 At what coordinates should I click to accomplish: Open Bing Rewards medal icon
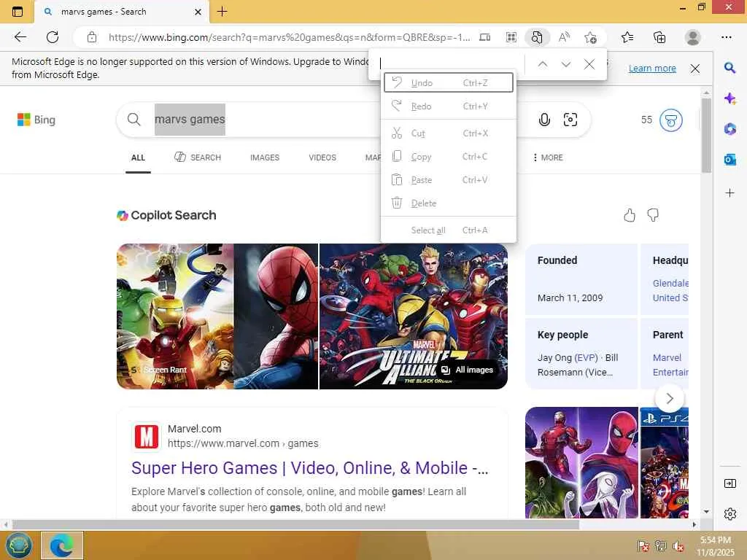(x=671, y=120)
